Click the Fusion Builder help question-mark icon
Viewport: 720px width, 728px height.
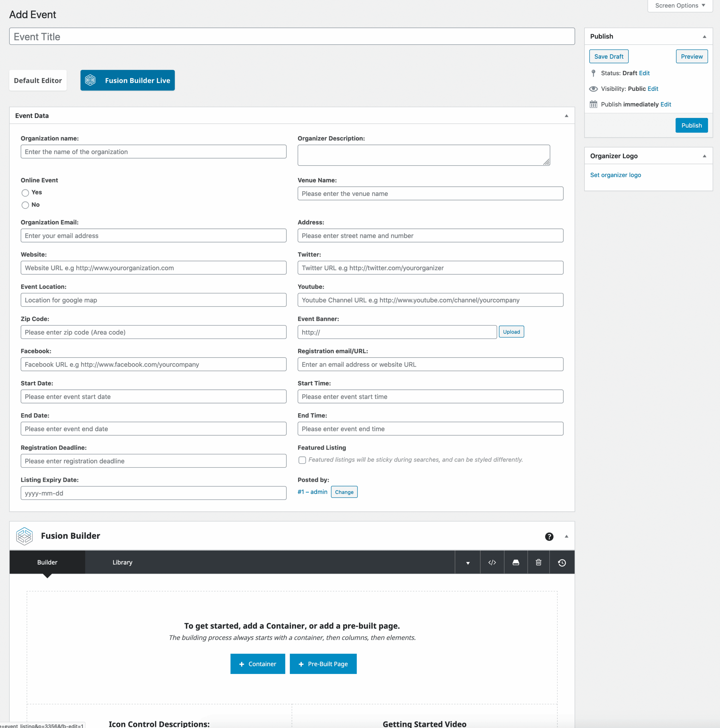coord(549,537)
